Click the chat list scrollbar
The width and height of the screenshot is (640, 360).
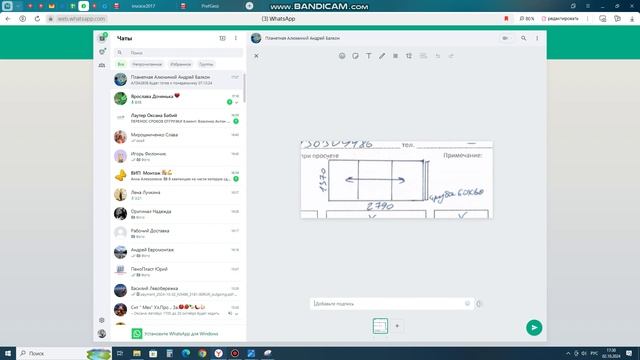pyautogui.click(x=244, y=88)
